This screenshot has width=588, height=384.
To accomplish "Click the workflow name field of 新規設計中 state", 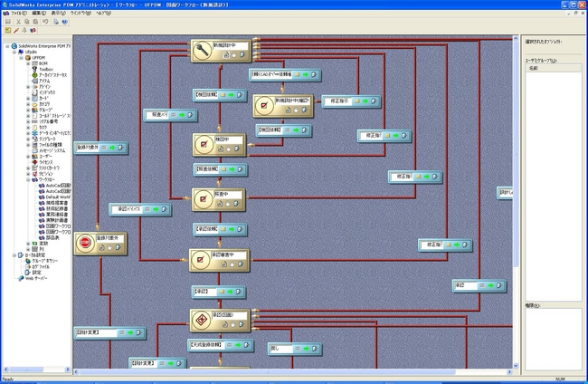I will coord(231,45).
